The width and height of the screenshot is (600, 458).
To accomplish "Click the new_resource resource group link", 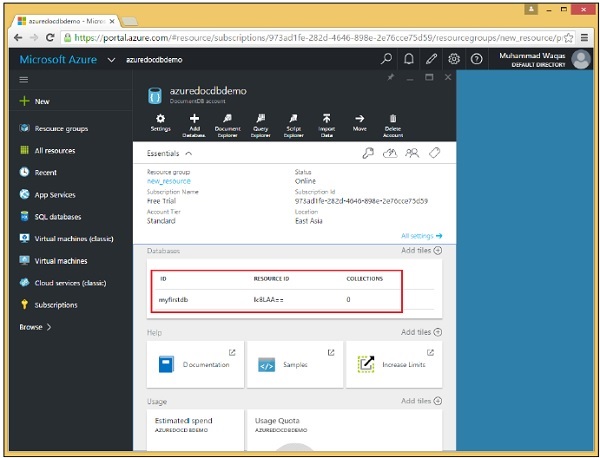I will pyautogui.click(x=168, y=182).
